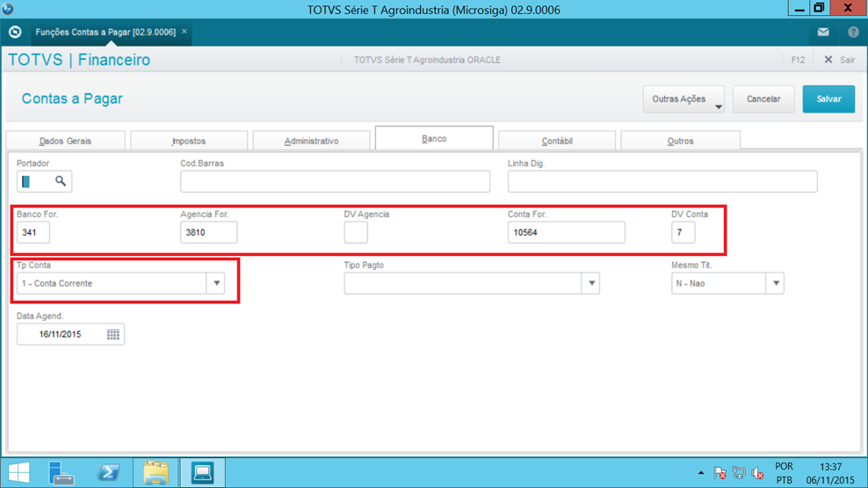Image resolution: width=868 pixels, height=488 pixels.
Task: Click the Portador search magnifier icon
Action: coord(61,181)
